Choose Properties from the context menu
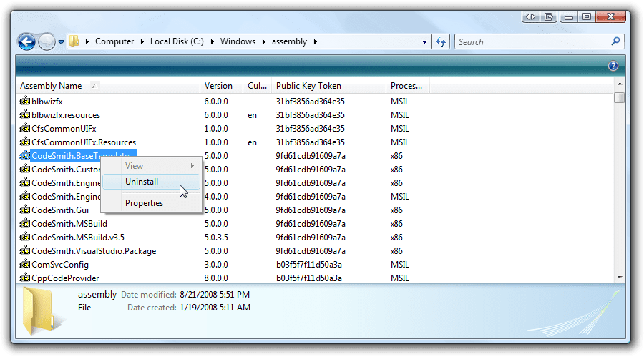 pyautogui.click(x=152, y=203)
